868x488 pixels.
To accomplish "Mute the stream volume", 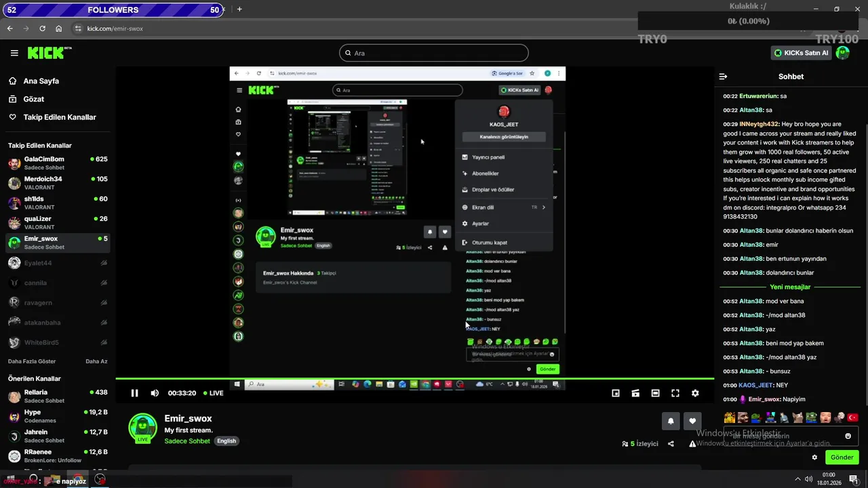I will [155, 393].
